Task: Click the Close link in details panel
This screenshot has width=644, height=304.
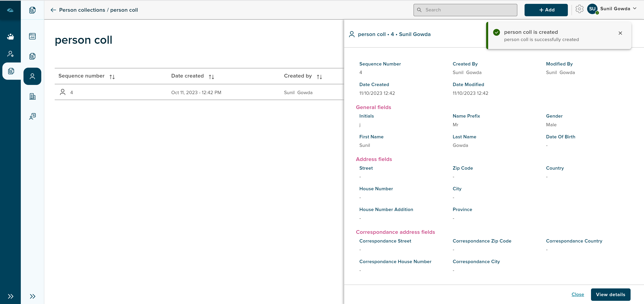Action: (578, 294)
